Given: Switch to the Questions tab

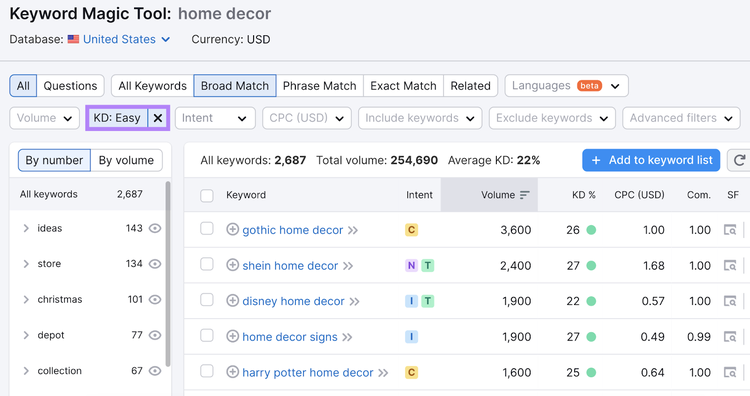Looking at the screenshot, I should coord(70,86).
